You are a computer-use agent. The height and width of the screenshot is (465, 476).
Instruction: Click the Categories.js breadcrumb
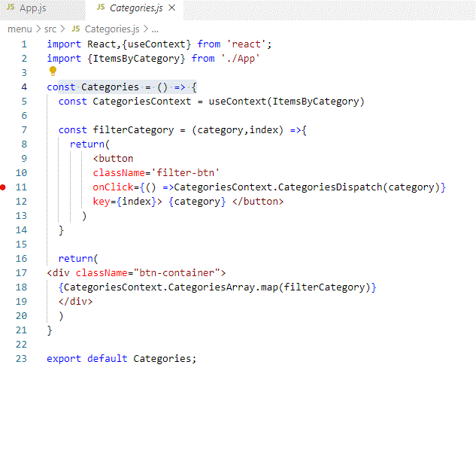pyautogui.click(x=112, y=29)
